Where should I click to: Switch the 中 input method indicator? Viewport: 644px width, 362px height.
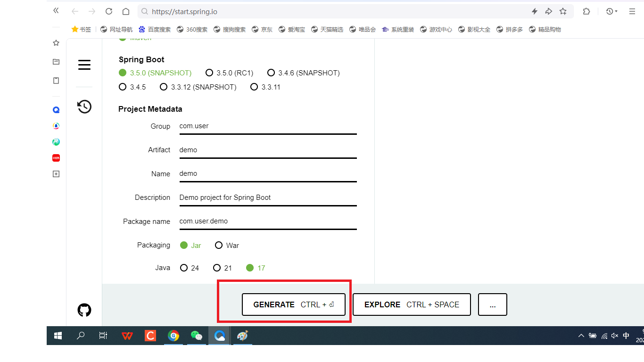pos(626,336)
